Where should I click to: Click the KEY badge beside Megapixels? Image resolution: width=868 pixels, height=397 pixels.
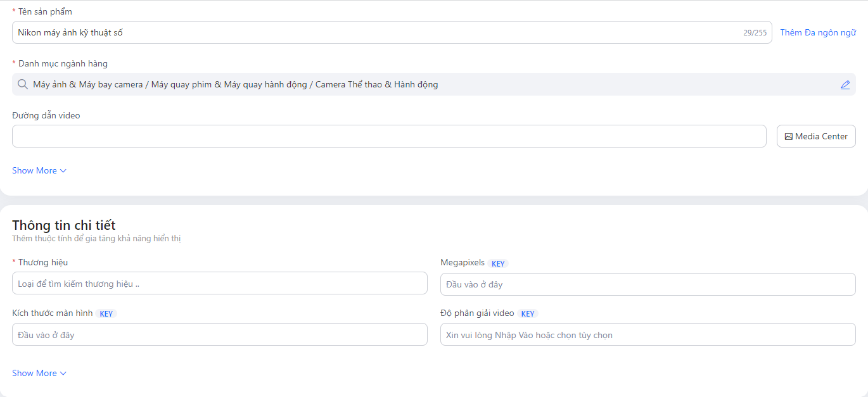tap(498, 263)
